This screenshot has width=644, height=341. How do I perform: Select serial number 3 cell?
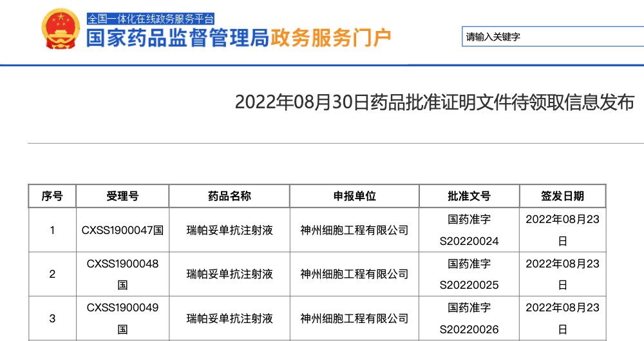[52, 318]
